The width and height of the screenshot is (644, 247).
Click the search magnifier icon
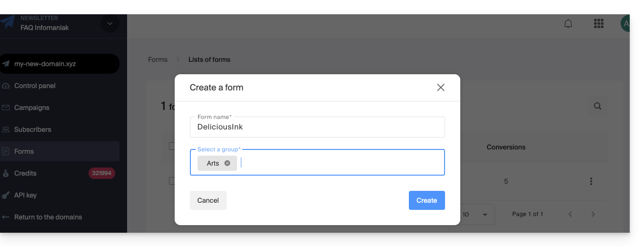click(597, 106)
